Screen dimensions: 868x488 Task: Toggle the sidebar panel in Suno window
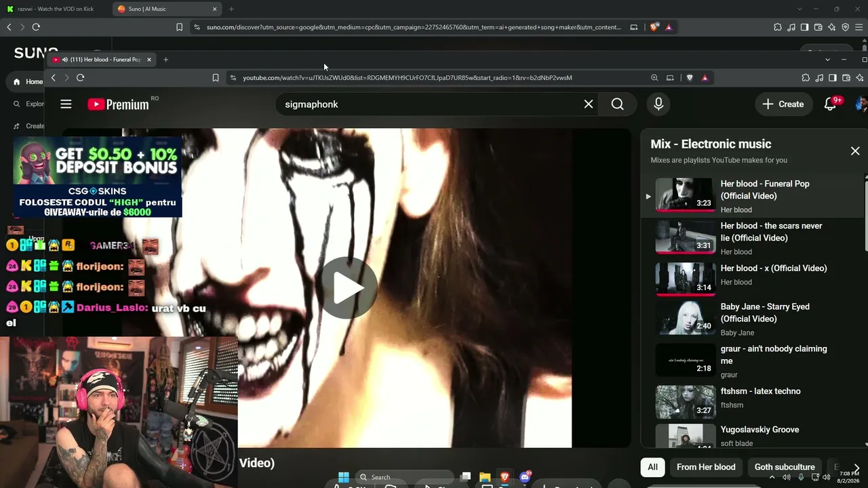click(804, 27)
